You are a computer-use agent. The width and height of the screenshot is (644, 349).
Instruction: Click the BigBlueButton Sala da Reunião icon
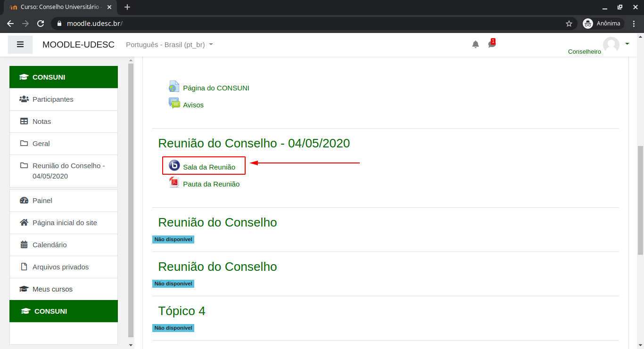(x=174, y=165)
